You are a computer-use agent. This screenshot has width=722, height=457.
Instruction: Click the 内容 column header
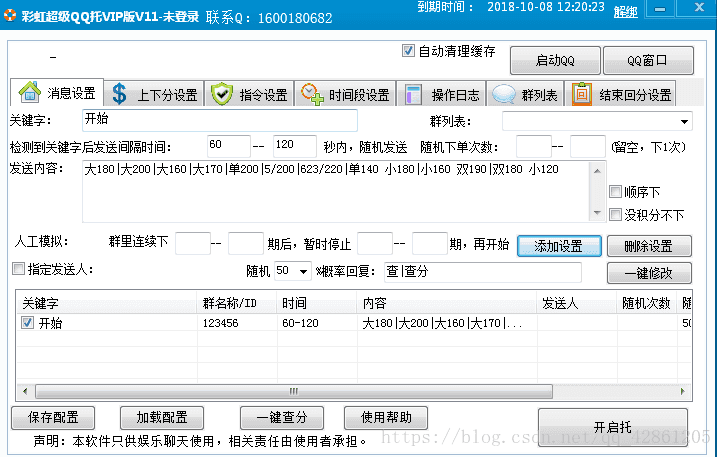(x=447, y=303)
